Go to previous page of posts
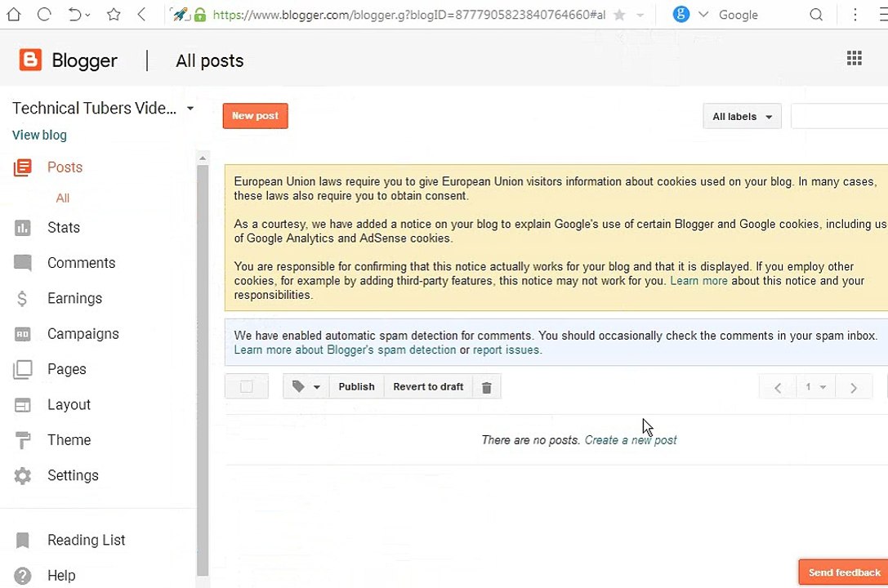 778,388
